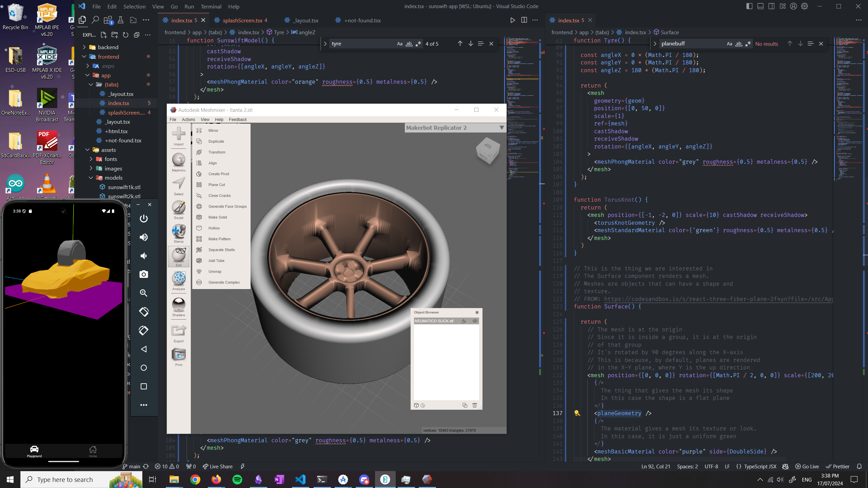Screen dimensions: 868x488
Task: Open the codesandbox.io link in comment
Action: tap(718, 299)
